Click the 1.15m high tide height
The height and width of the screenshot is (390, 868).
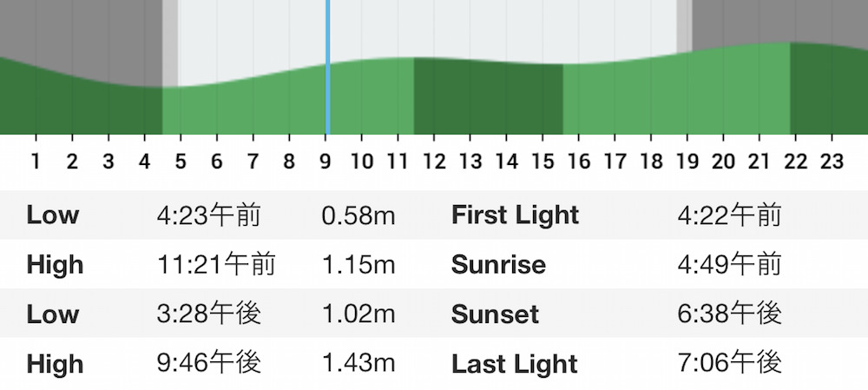coord(358,265)
